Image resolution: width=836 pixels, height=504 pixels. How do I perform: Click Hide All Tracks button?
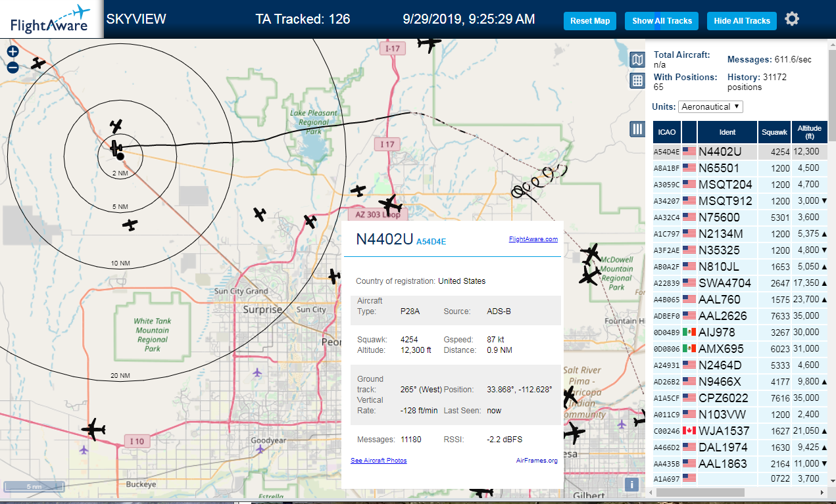742,21
